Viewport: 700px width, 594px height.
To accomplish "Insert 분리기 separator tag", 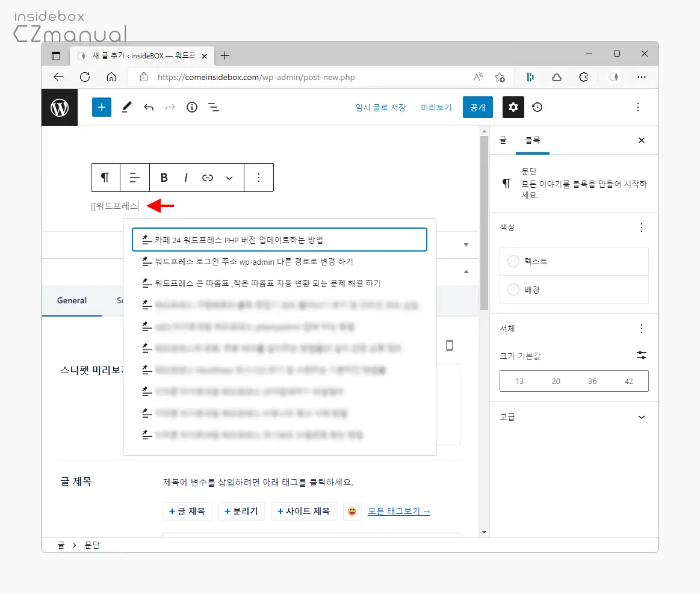I will point(241,512).
